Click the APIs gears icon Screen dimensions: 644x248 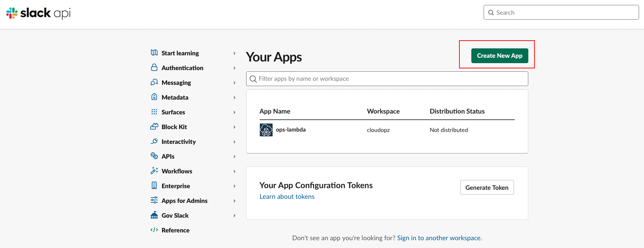(x=154, y=156)
